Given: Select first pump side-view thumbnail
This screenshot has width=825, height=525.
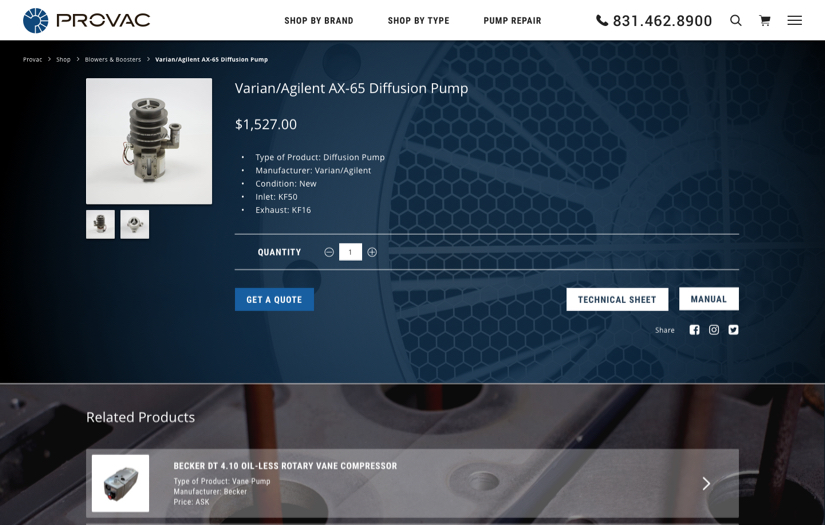Looking at the screenshot, I should point(100,224).
